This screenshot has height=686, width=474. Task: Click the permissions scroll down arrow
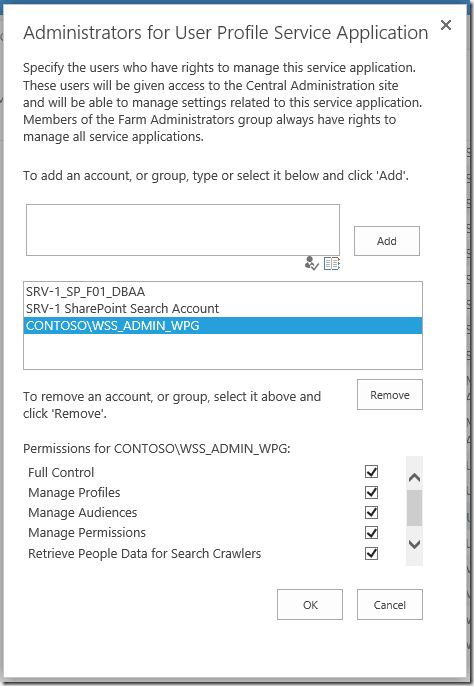[414, 544]
